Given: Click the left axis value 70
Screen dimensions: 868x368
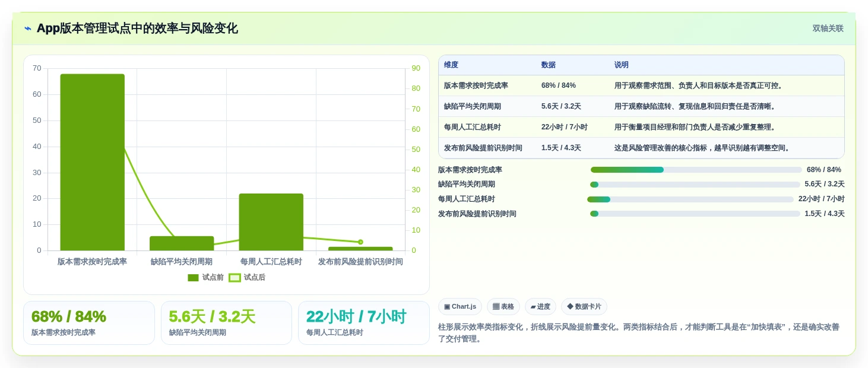Looking at the screenshot, I should tap(37, 68).
